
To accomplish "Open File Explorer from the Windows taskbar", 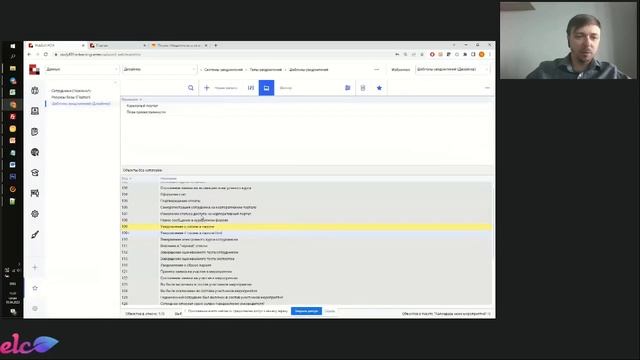I will pos(13,68).
